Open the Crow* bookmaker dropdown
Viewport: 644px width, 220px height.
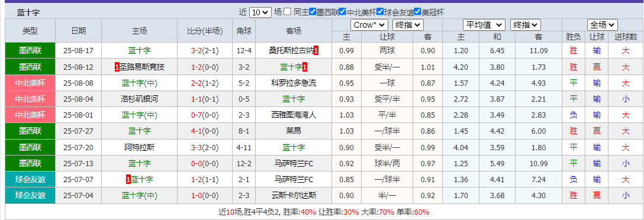369,25
